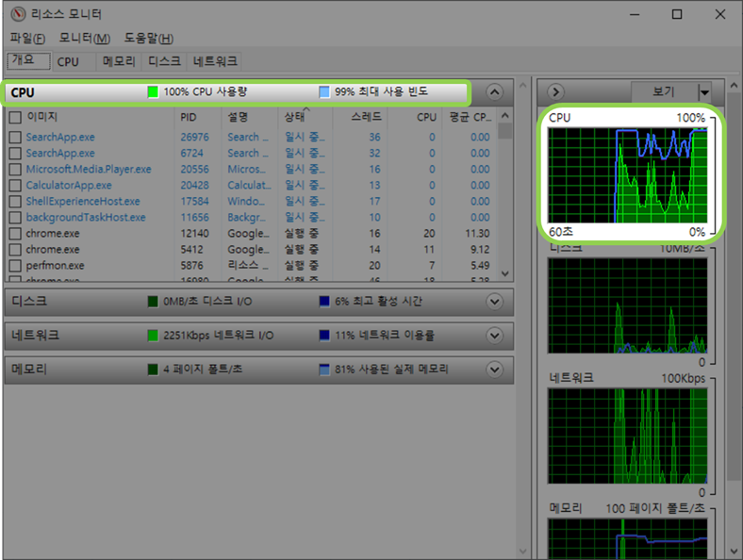The height and width of the screenshot is (560, 743).
Task: Sort by the 설명 column header
Action: pos(250,117)
